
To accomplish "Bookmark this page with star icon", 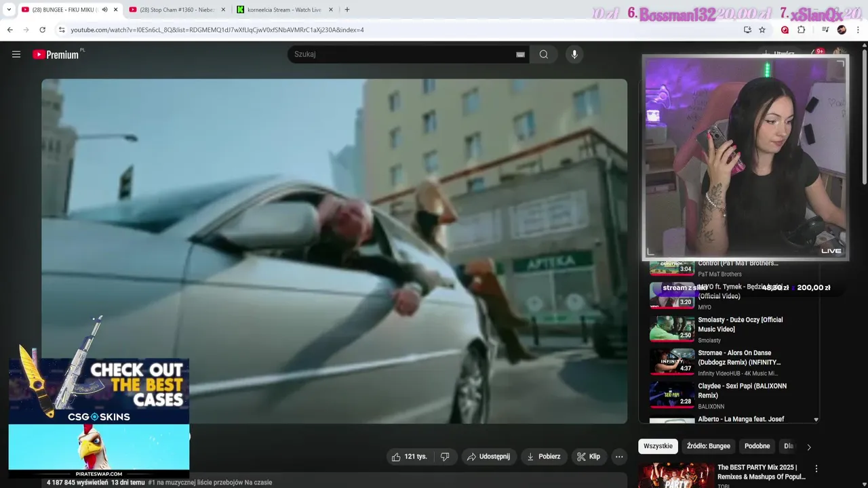I will 762,30.
